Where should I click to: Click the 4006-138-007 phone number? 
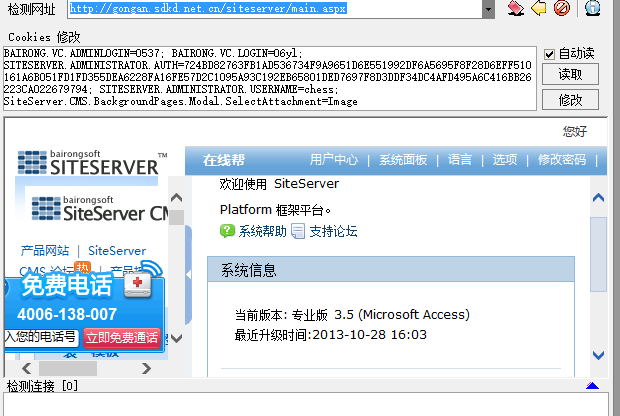coord(67,315)
